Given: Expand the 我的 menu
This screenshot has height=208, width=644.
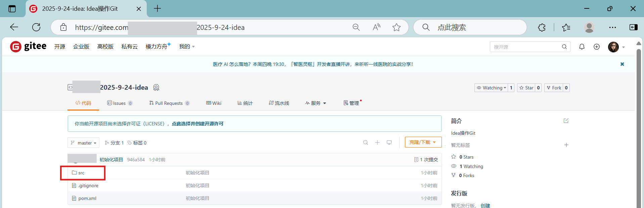Looking at the screenshot, I should point(187,46).
